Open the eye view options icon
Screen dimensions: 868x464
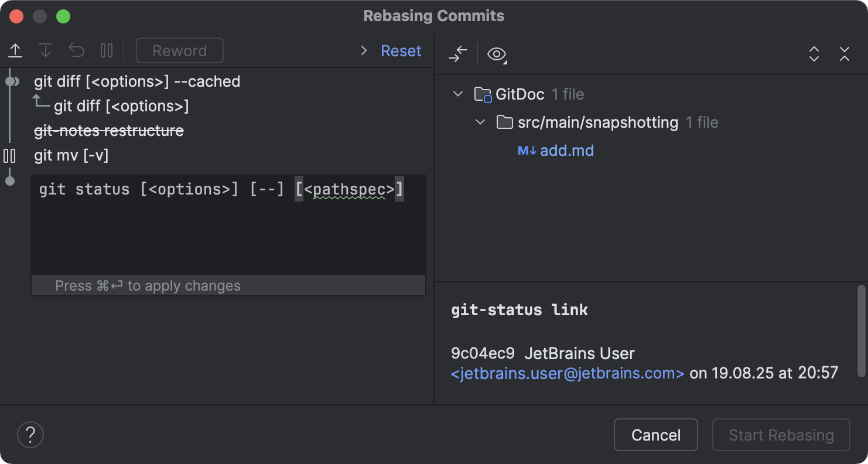(x=496, y=54)
